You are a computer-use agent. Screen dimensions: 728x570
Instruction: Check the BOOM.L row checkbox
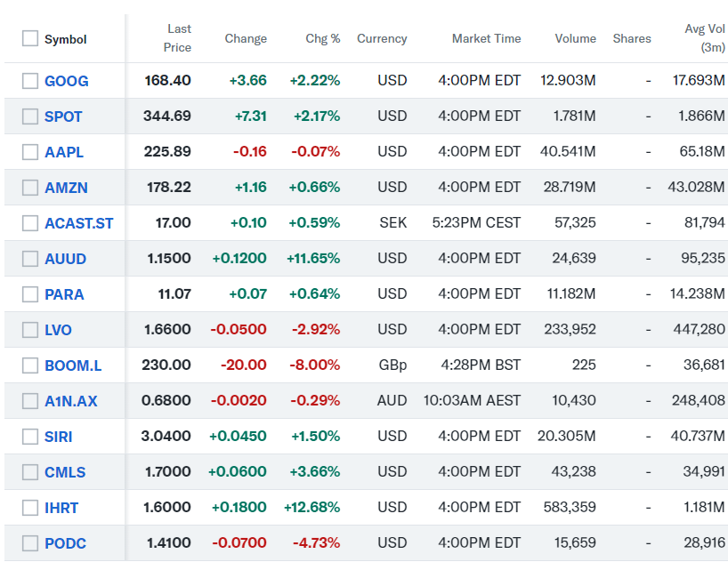tap(30, 365)
